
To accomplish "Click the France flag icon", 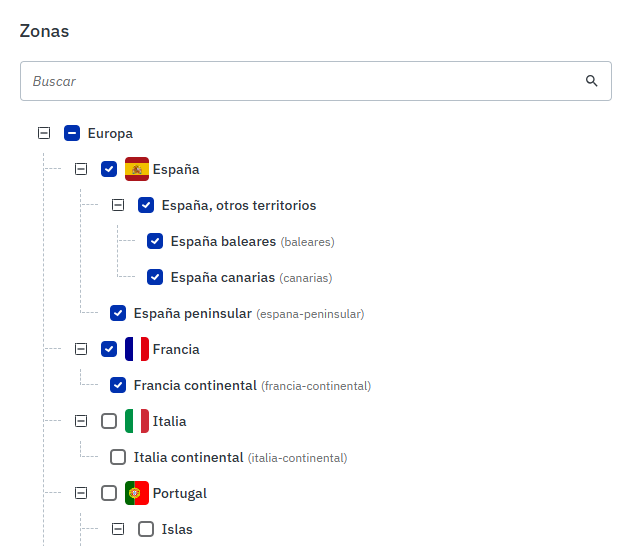I will pyautogui.click(x=137, y=349).
